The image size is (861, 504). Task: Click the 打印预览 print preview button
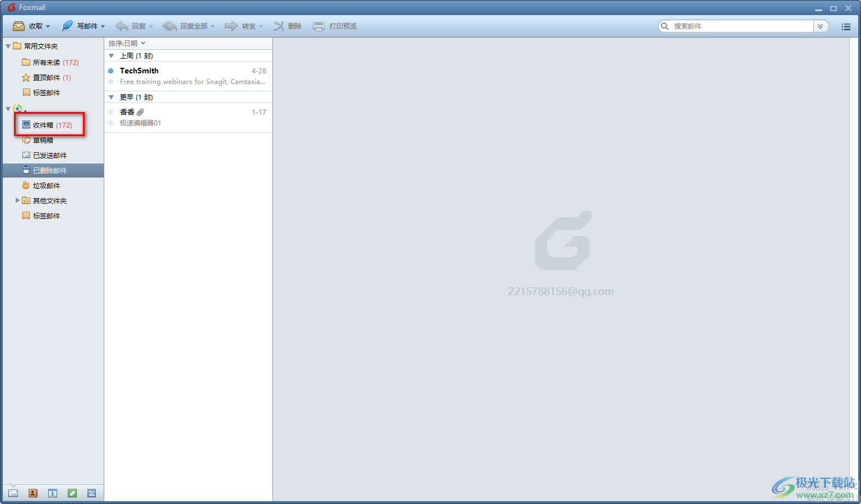[x=335, y=26]
